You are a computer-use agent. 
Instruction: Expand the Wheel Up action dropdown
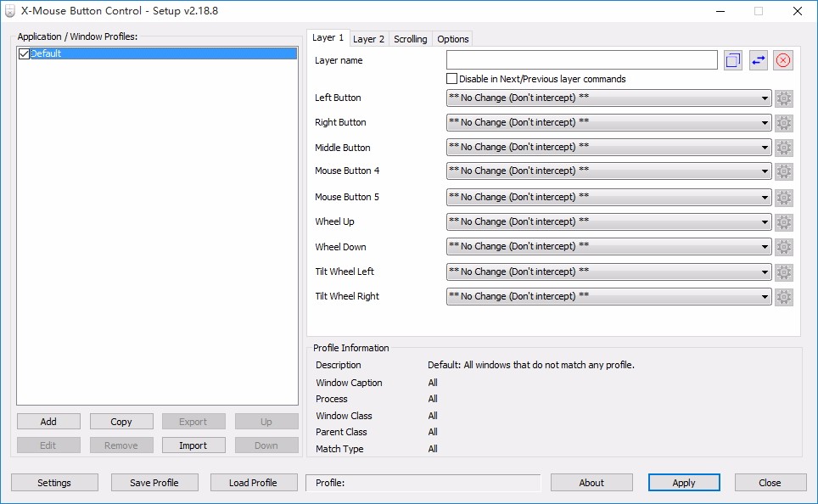608,221
